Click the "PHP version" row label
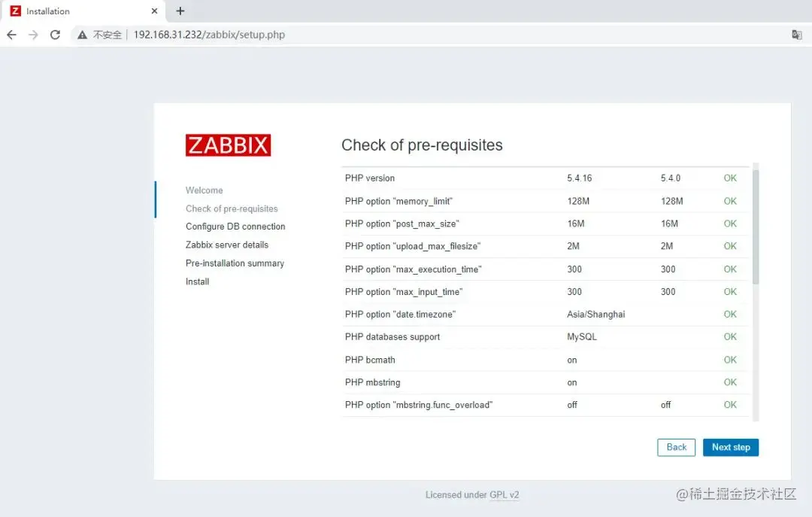The image size is (812, 517). click(x=370, y=178)
